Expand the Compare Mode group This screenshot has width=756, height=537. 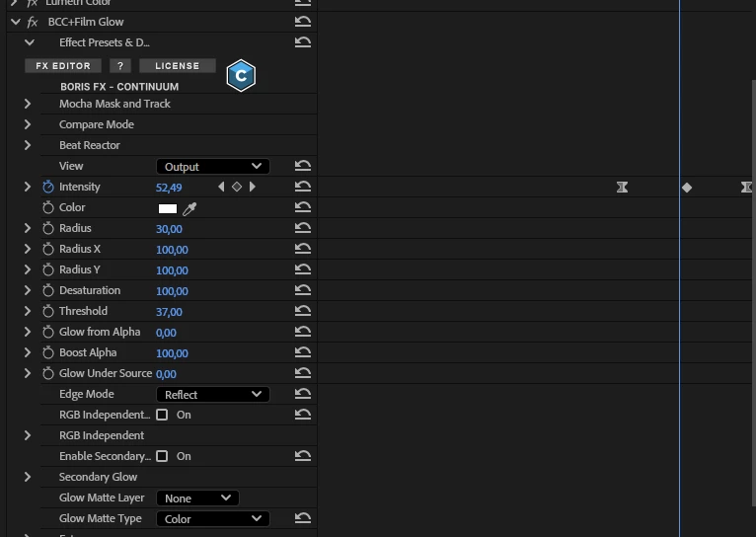pos(28,124)
